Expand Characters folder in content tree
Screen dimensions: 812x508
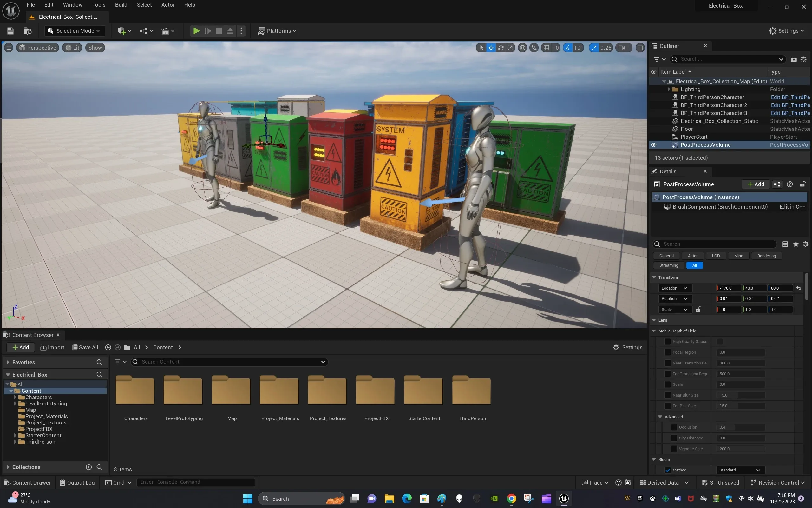pos(15,398)
